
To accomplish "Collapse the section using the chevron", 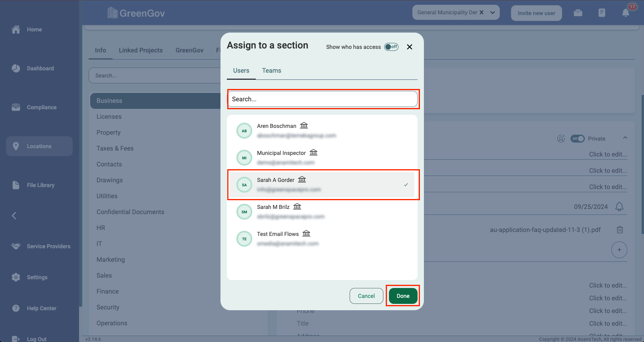I will (625, 138).
